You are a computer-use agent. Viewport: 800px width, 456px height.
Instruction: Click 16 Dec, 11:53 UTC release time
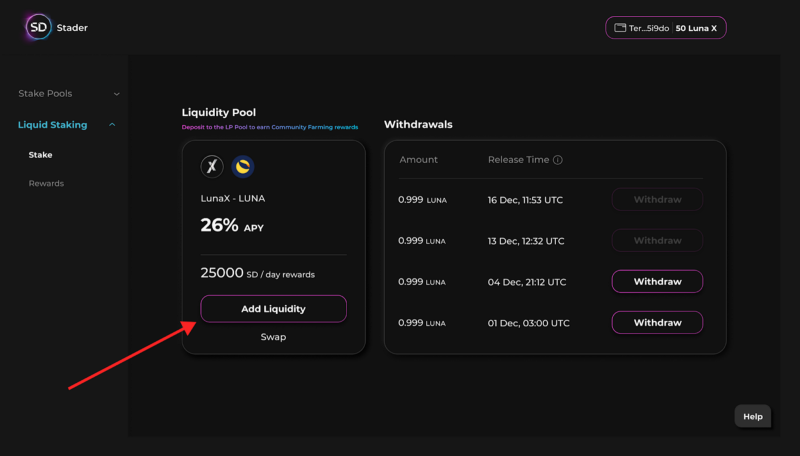coord(525,200)
